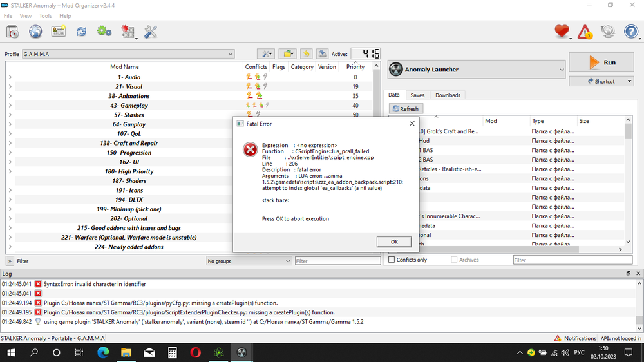Open the Anomaly Launcher executable dropdown
Image resolution: width=644 pixels, height=362 pixels.
(x=477, y=70)
